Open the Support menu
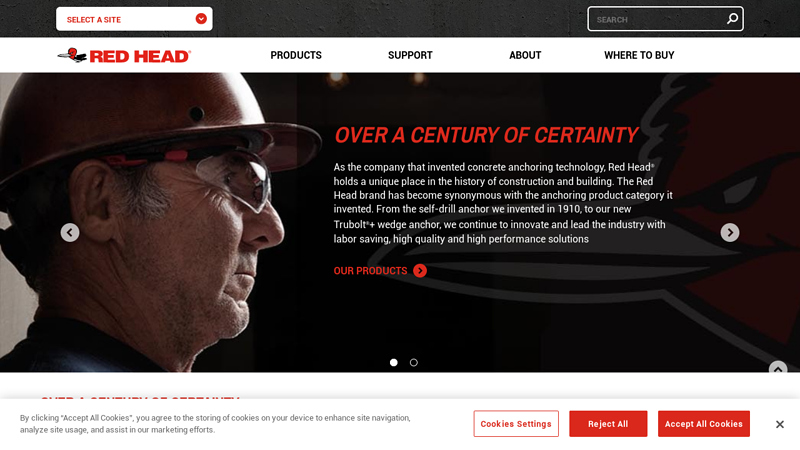The image size is (800, 450). (x=410, y=55)
